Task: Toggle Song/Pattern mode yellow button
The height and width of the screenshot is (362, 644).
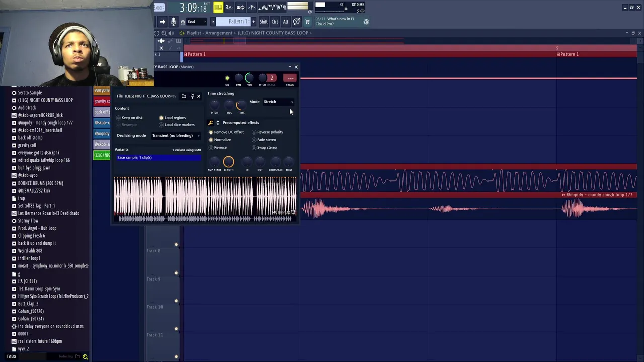Action: coord(218,7)
